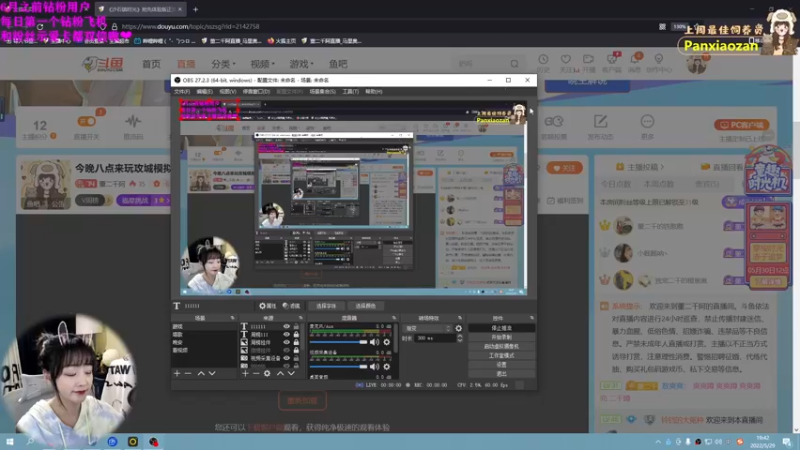Add a new source with the plus icon
The width and height of the screenshot is (800, 450).
point(245,373)
